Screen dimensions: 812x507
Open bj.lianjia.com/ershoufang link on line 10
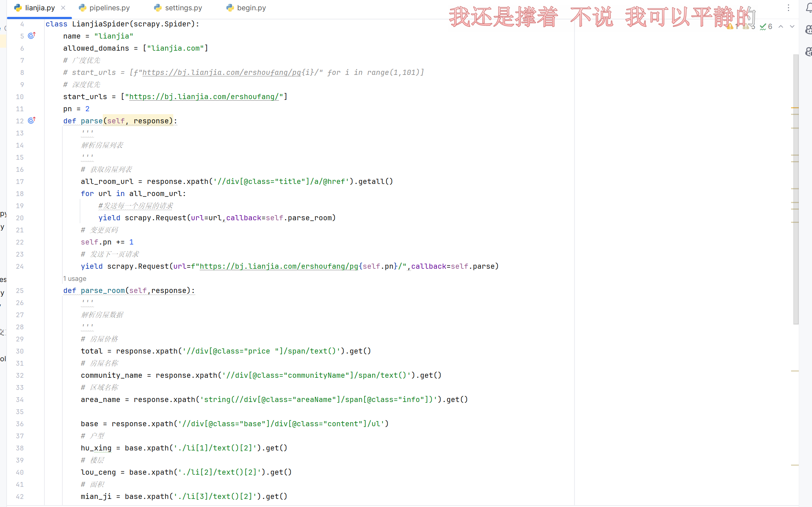tap(204, 97)
